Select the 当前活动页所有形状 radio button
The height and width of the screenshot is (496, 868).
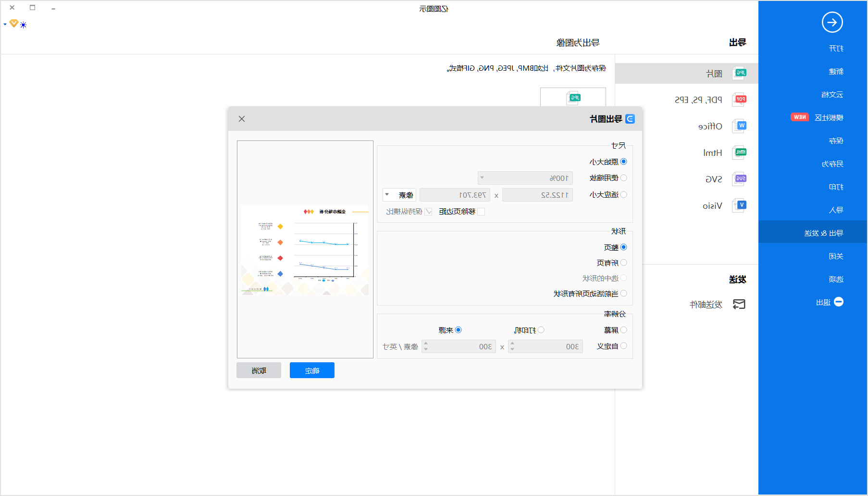624,293
